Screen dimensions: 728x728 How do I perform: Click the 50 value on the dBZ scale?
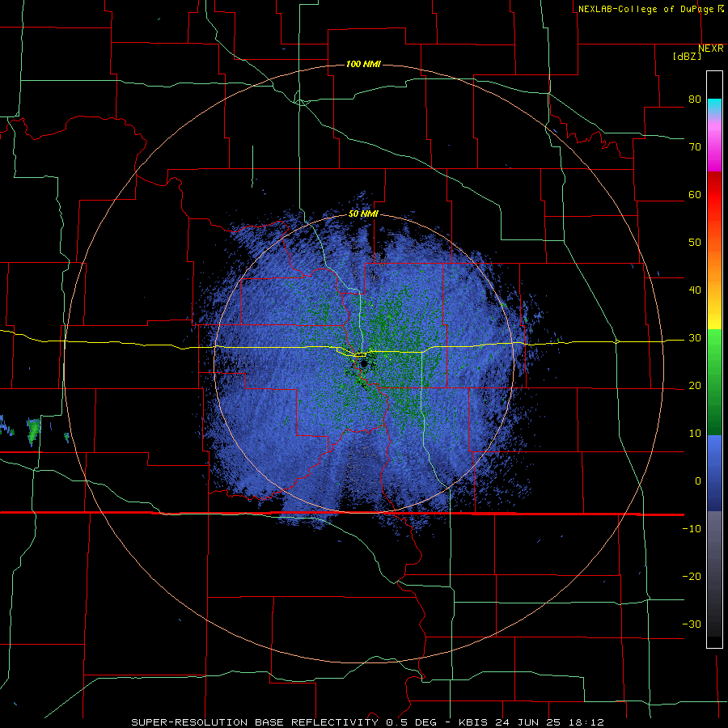(x=695, y=243)
